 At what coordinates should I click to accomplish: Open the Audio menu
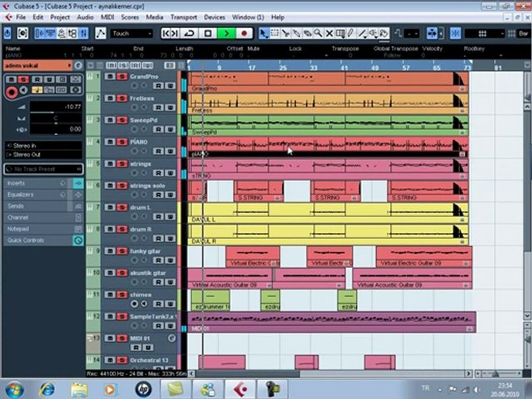tap(85, 17)
